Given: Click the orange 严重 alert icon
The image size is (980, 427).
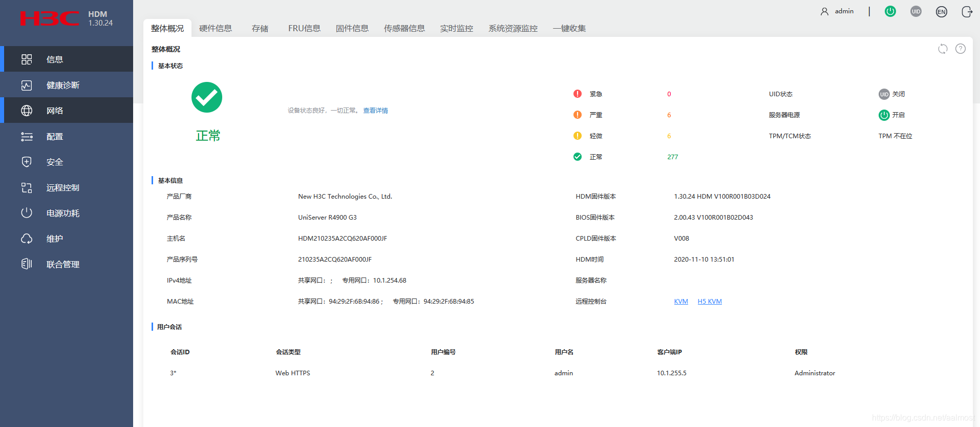Looking at the screenshot, I should (x=578, y=115).
